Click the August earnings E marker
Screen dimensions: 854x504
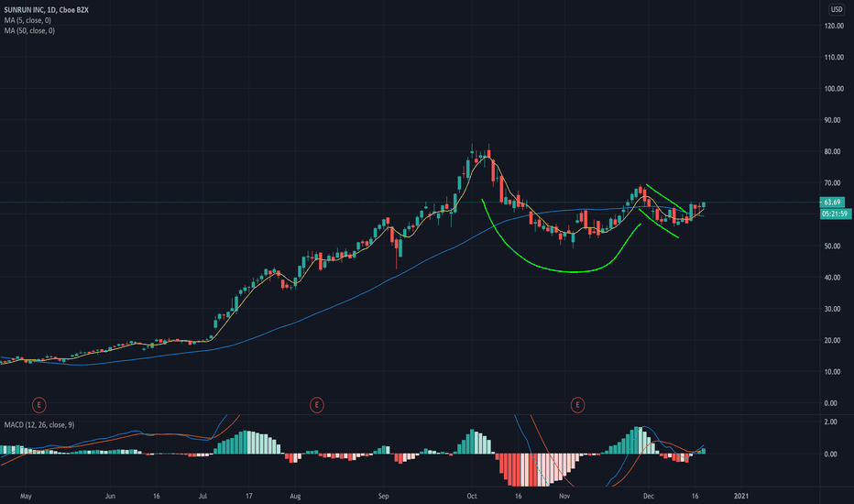pos(316,405)
